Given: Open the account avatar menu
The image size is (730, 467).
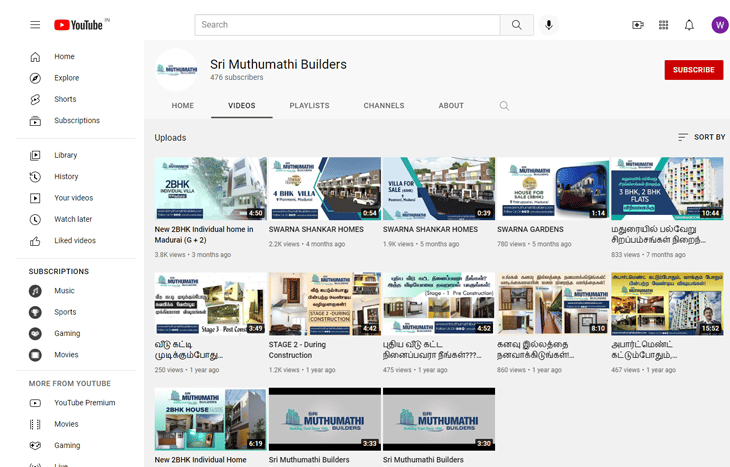Looking at the screenshot, I should point(720,25).
